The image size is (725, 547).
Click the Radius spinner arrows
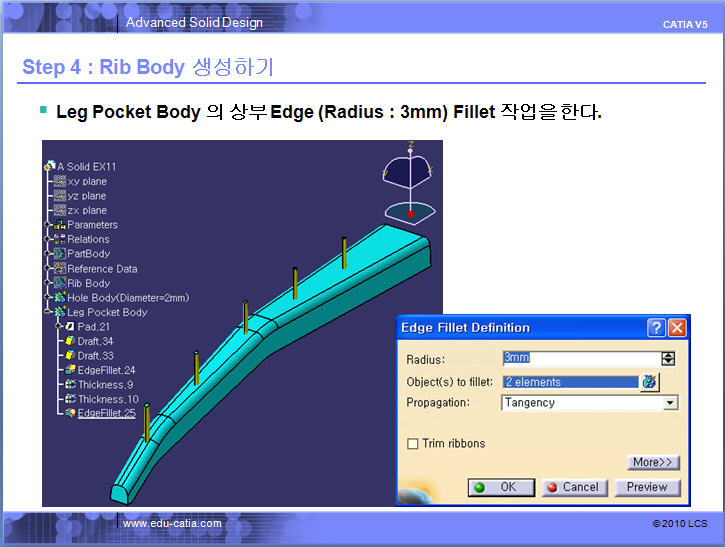click(669, 358)
